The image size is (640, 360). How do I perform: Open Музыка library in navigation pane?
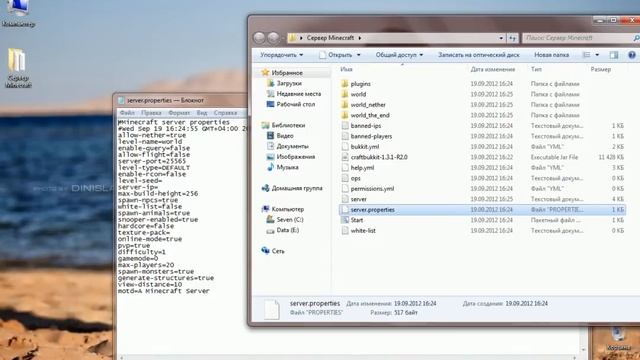tap(287, 167)
